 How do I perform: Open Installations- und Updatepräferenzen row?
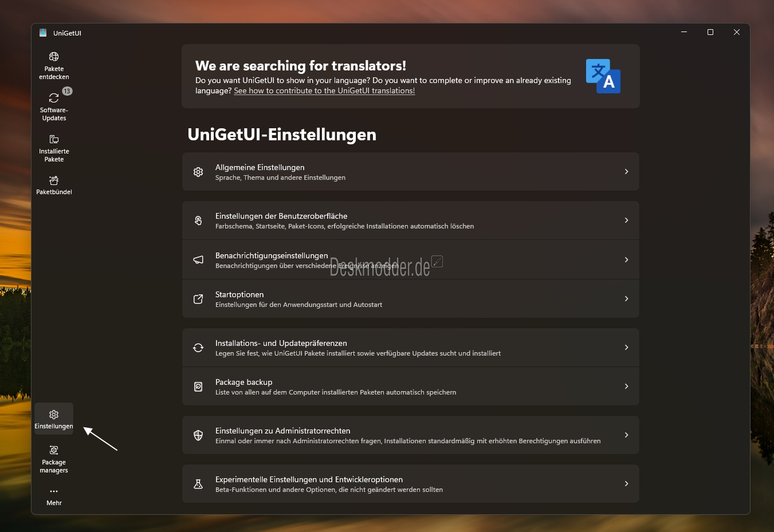click(x=410, y=348)
